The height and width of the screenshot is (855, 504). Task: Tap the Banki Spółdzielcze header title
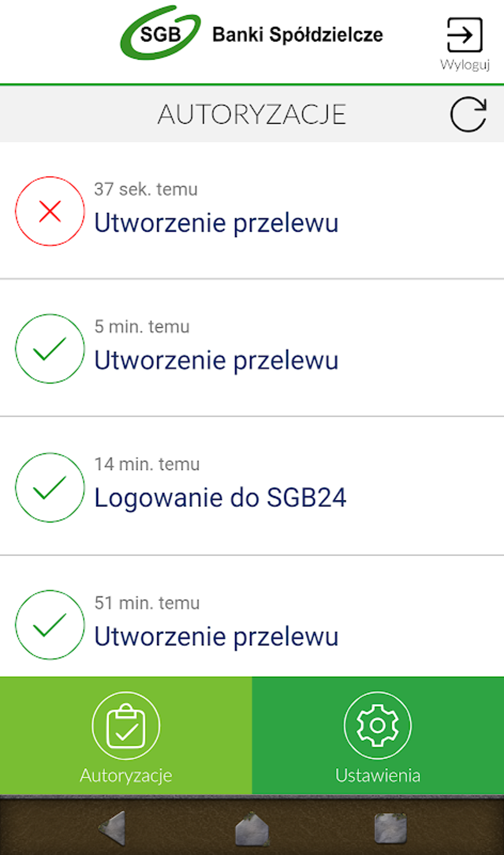[297, 35]
